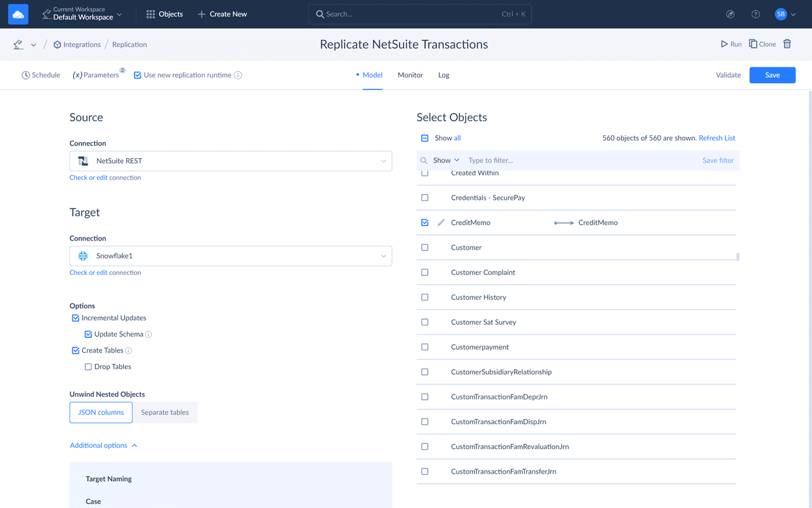Uncheck Create Tables option
This screenshot has width=812, height=508.
75,351
